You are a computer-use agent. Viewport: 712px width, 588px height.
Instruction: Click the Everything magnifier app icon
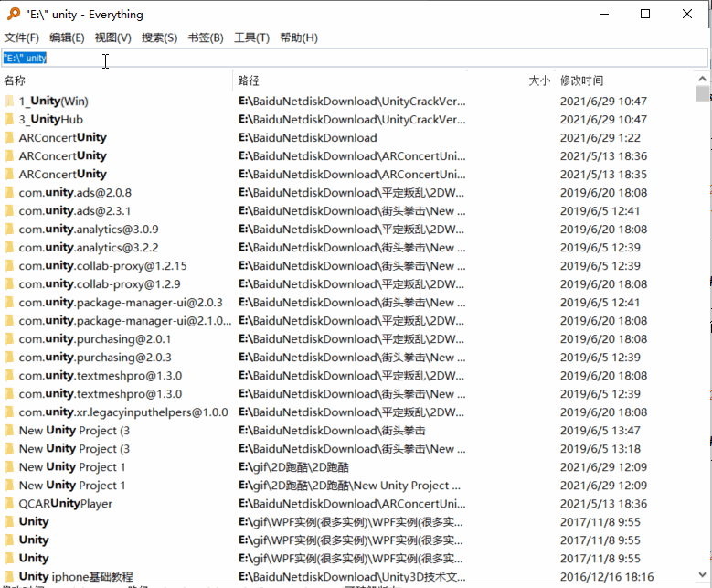[14, 14]
